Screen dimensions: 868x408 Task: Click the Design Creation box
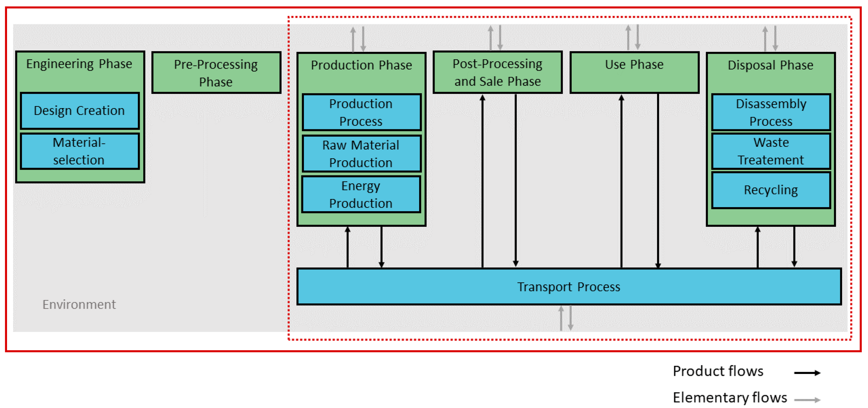[79, 111]
